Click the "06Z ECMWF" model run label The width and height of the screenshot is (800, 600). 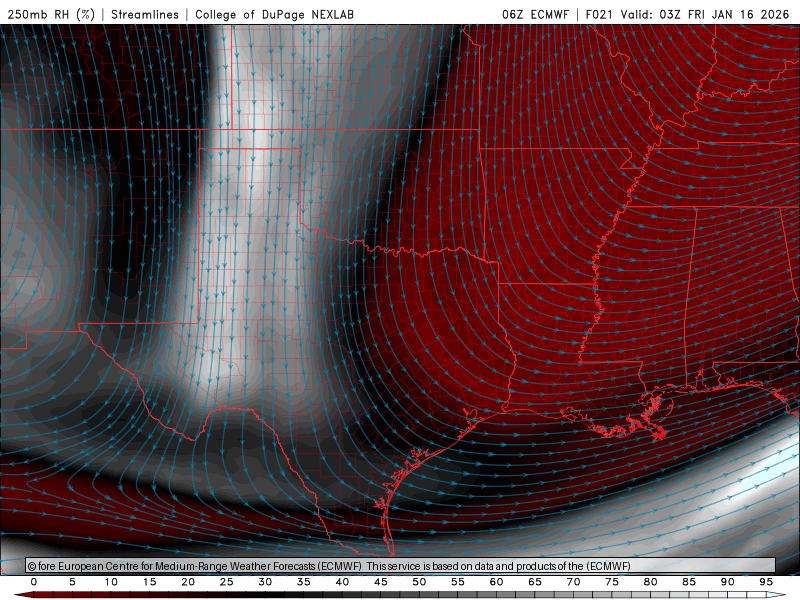535,14
